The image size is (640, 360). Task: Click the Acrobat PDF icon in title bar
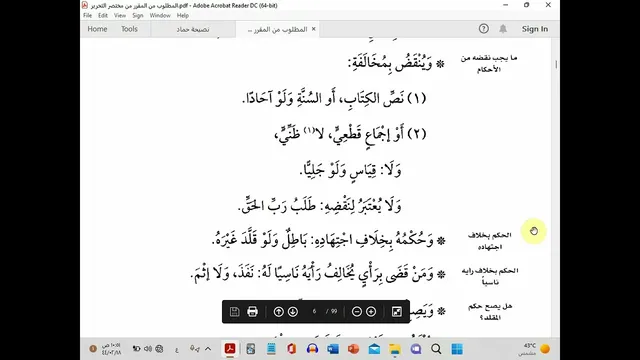tap(84, 5)
